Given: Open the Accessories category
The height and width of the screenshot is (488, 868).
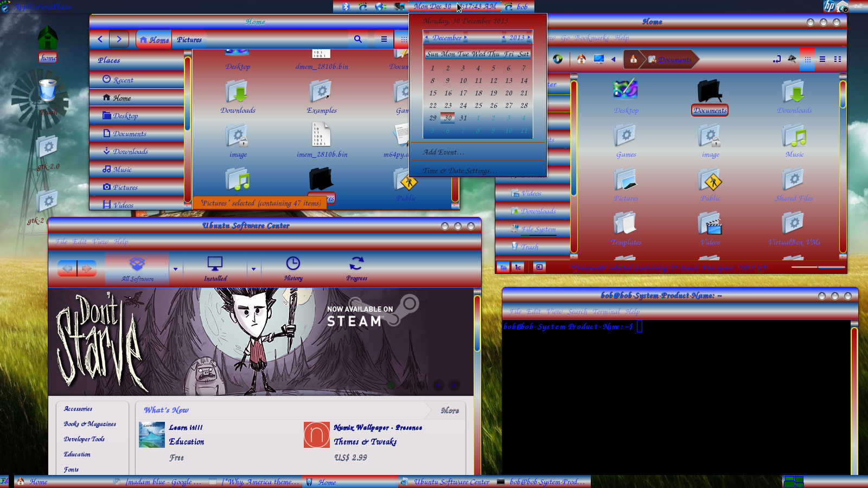Looking at the screenshot, I should (x=78, y=409).
